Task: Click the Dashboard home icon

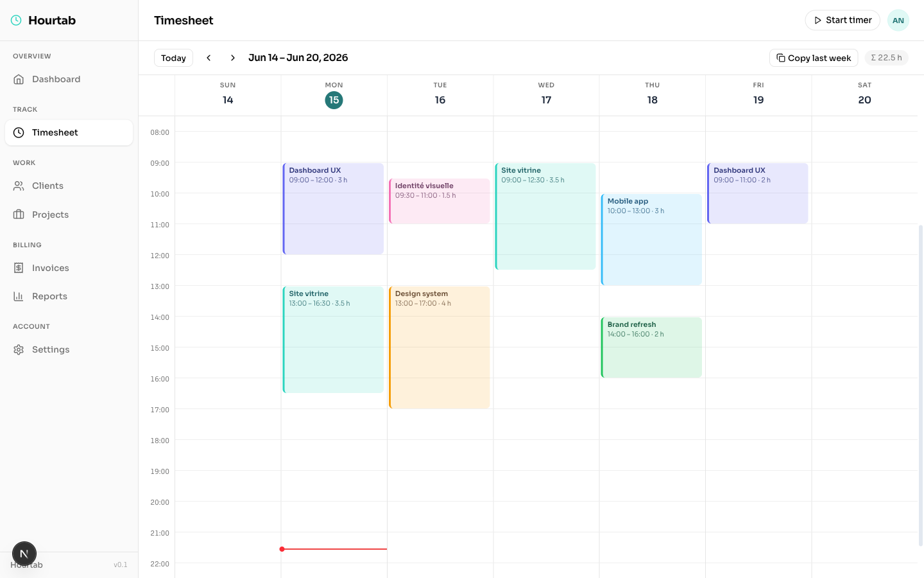Action: (x=19, y=79)
